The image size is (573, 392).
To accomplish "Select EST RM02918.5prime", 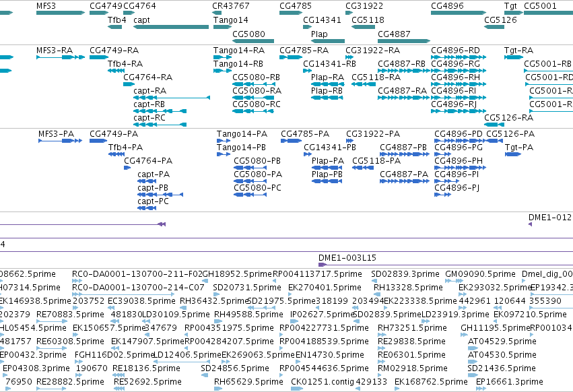I will click(x=380, y=374).
